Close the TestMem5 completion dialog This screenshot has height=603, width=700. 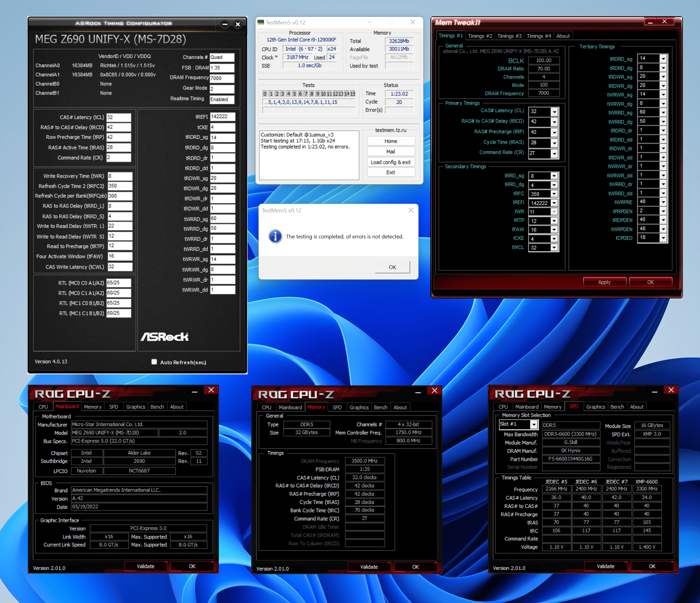[411, 210]
